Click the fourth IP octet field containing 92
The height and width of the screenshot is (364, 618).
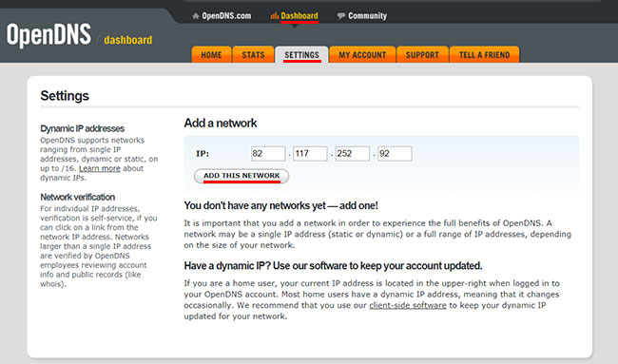point(395,154)
